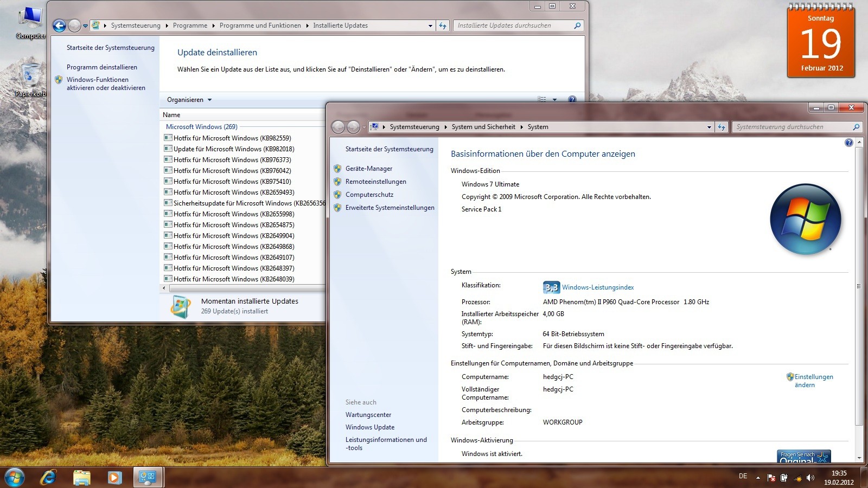
Task: Open recent pages dropdown in Updates window
Action: pyautogui.click(x=85, y=25)
